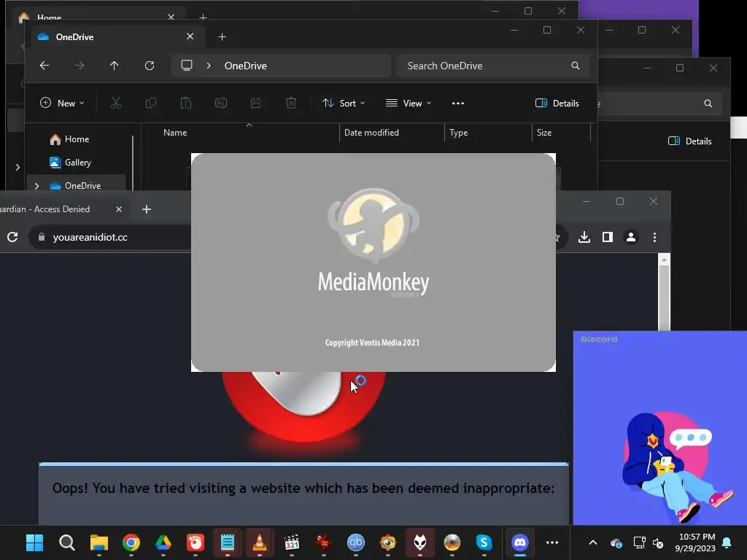
Task: Show hidden system tray icons
Action: (593, 542)
